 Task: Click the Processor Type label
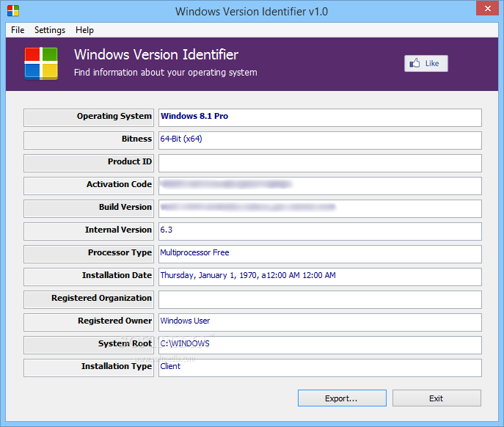(89, 255)
